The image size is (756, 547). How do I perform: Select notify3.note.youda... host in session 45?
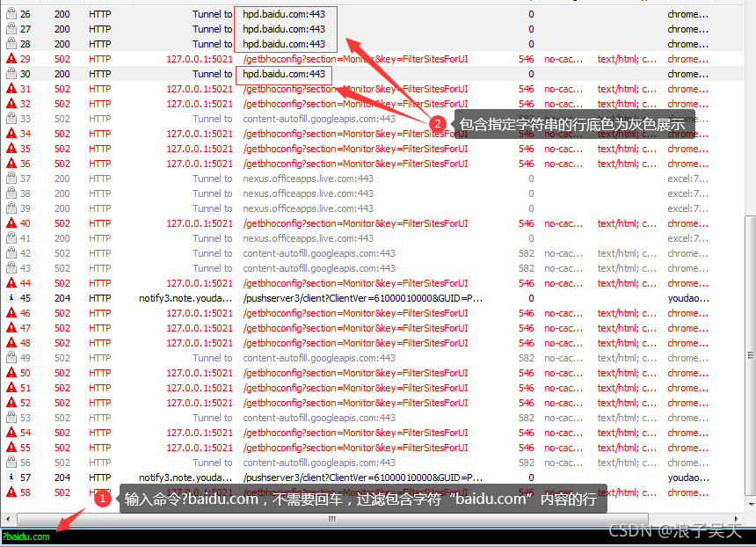pos(185,298)
